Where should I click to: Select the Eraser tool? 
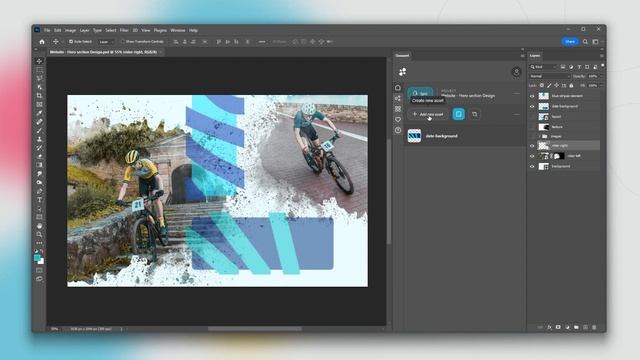coord(39,156)
